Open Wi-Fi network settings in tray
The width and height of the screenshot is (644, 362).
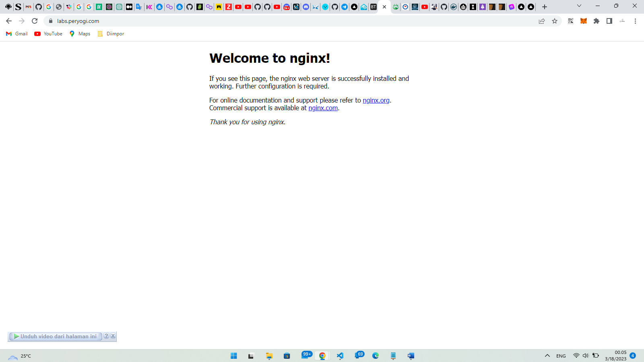tap(576, 356)
